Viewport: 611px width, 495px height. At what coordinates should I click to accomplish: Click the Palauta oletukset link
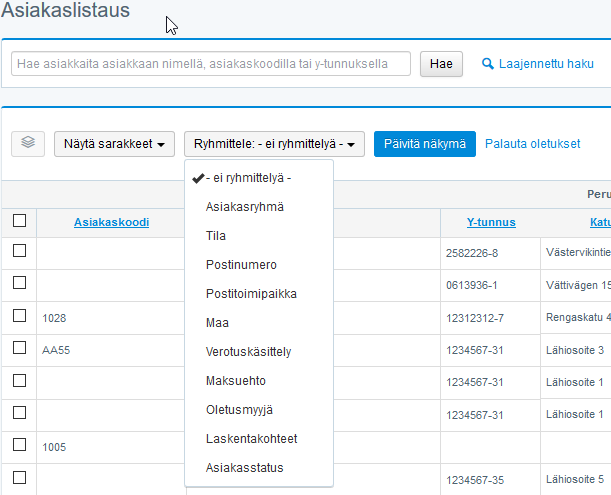(x=532, y=144)
